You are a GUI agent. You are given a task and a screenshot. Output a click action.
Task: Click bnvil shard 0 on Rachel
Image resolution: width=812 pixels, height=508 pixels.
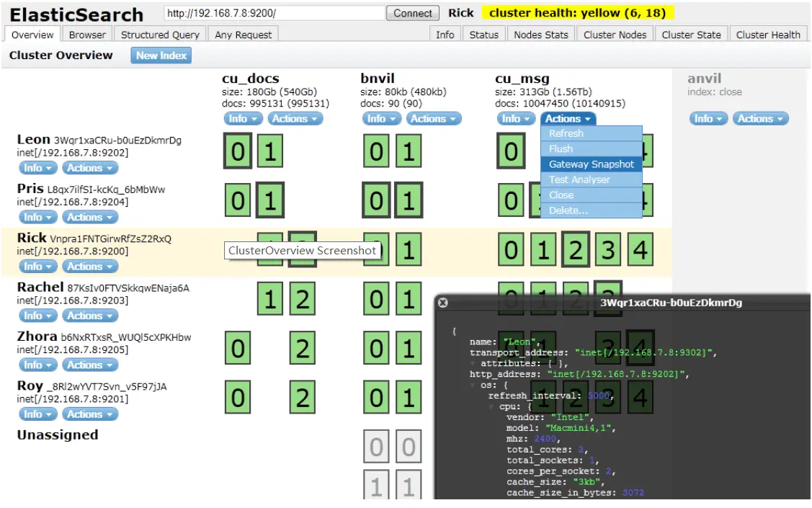point(377,299)
